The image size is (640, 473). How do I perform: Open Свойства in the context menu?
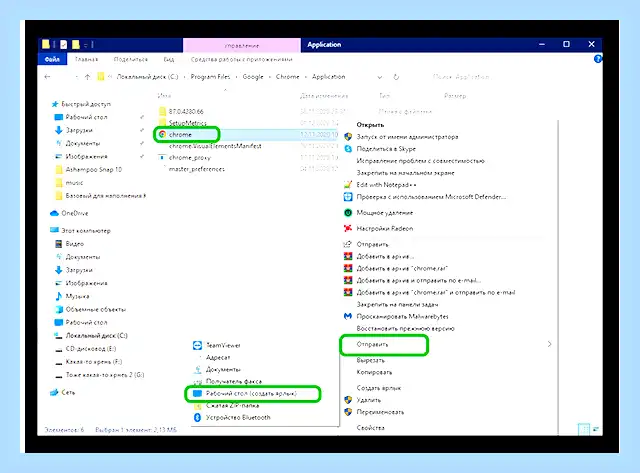pyautogui.click(x=371, y=428)
